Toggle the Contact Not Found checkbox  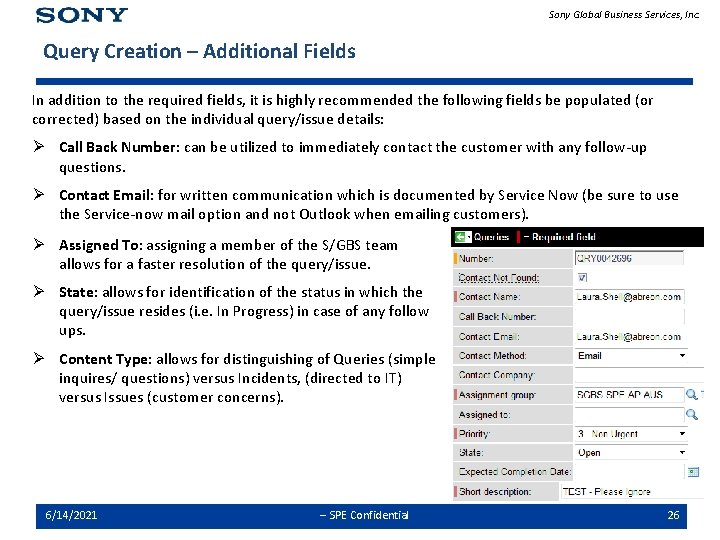point(582,277)
